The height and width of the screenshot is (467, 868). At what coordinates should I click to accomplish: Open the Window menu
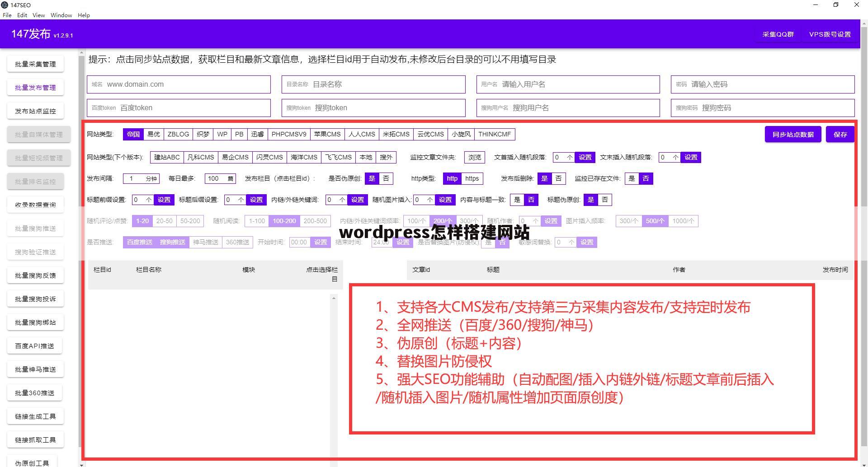(x=61, y=15)
